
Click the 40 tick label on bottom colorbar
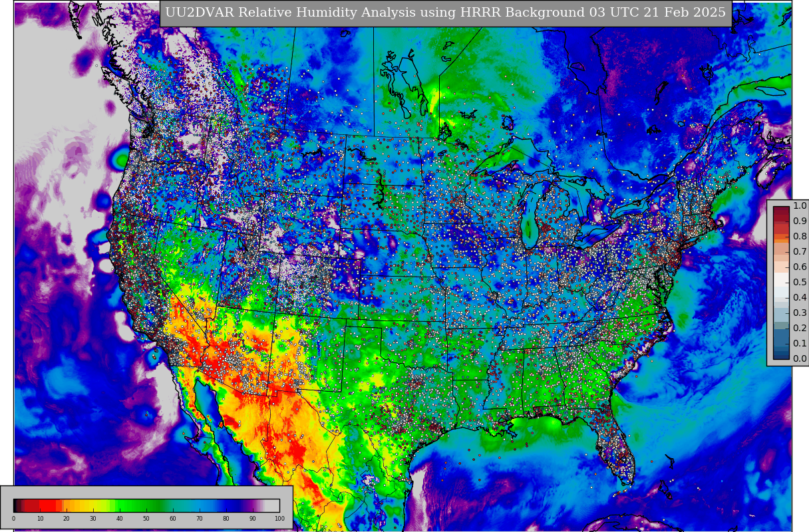120,519
